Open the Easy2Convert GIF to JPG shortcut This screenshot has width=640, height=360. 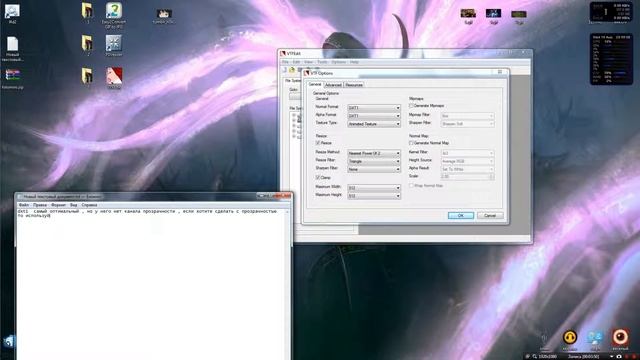tap(114, 11)
